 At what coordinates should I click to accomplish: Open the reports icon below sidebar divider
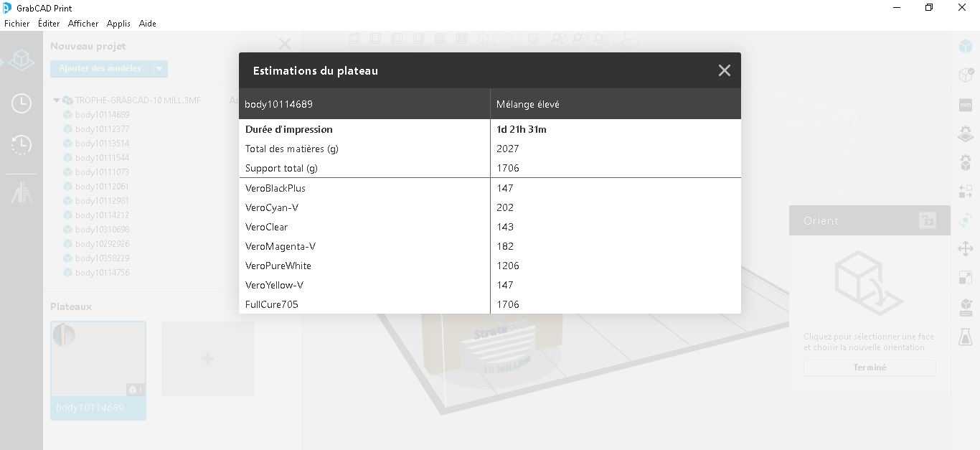click(x=22, y=192)
